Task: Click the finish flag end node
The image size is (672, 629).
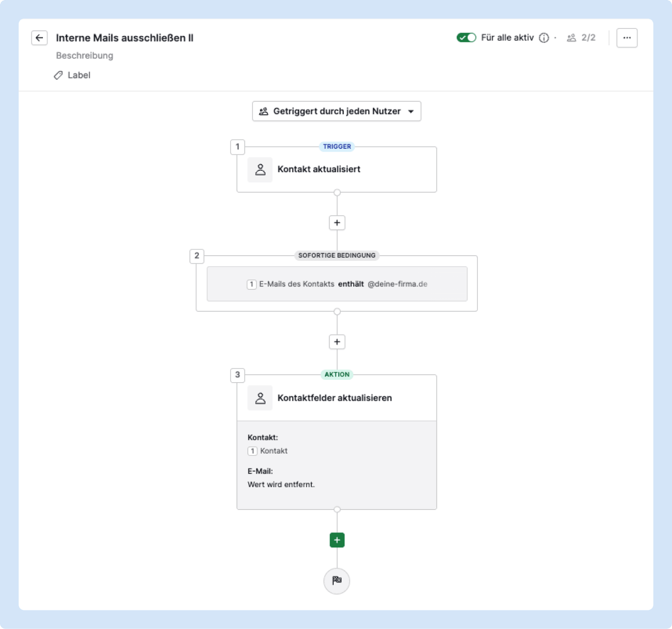Action: pos(337,581)
